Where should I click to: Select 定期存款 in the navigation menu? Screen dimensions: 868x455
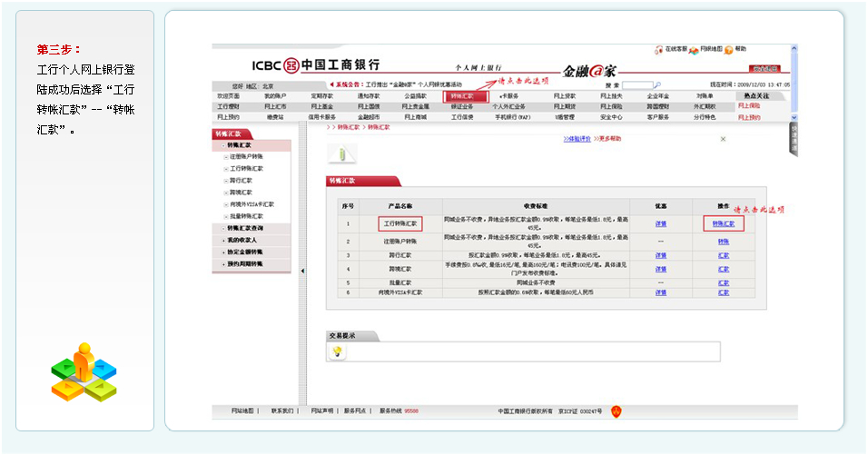322,96
